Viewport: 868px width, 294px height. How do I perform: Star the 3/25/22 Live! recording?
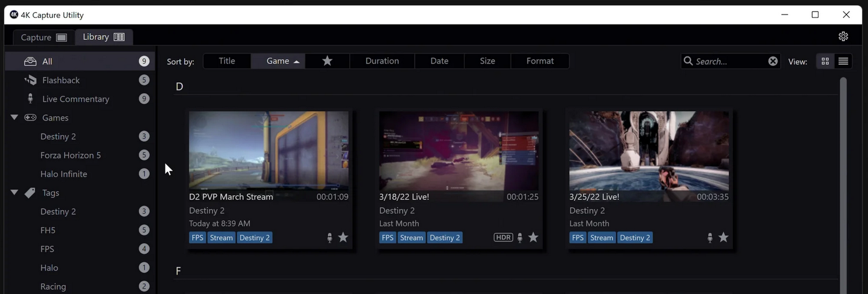[x=724, y=238]
